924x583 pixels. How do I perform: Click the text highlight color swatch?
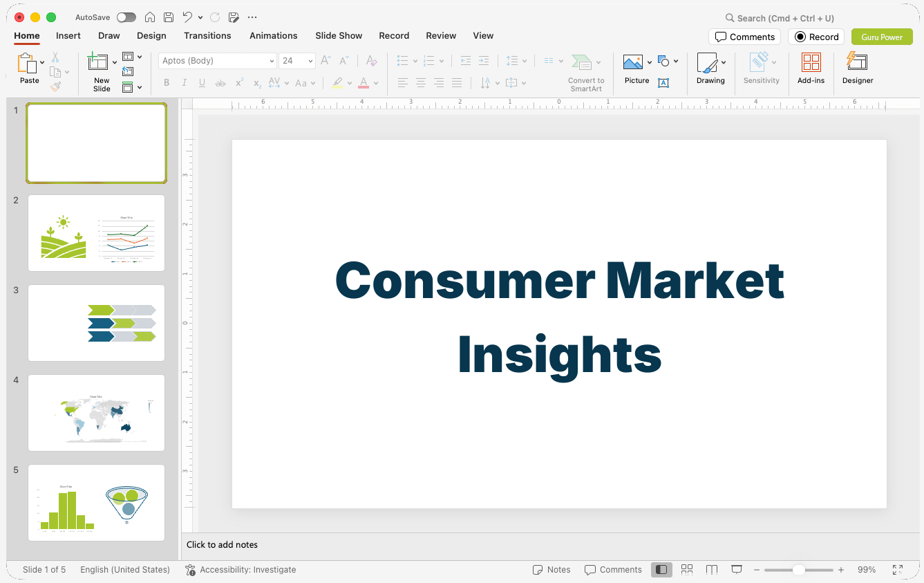tap(337, 83)
